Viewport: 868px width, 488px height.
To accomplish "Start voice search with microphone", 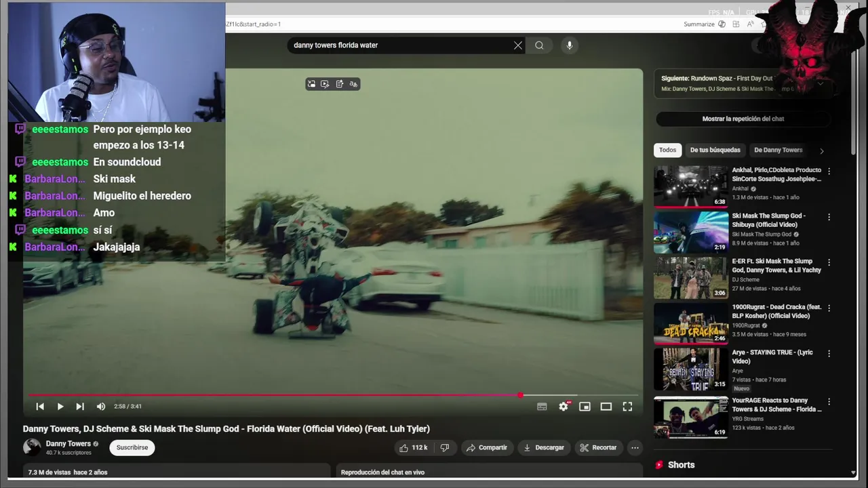I will [569, 45].
